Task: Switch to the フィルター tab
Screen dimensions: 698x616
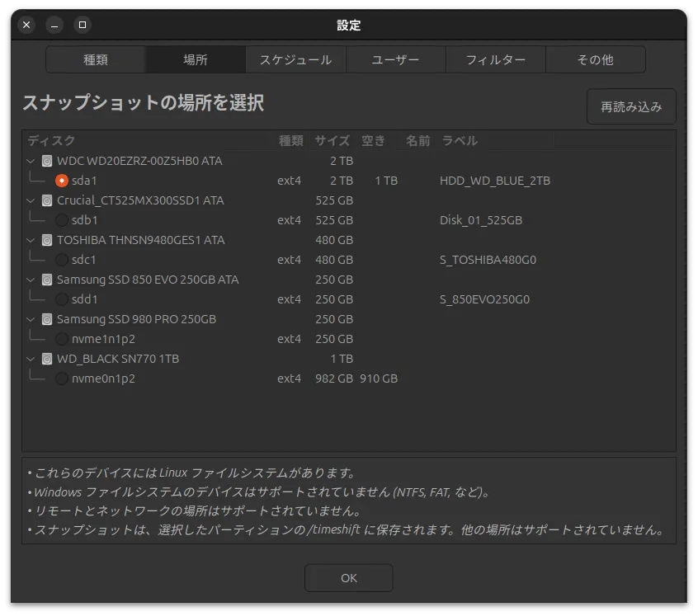Action: click(x=496, y=59)
